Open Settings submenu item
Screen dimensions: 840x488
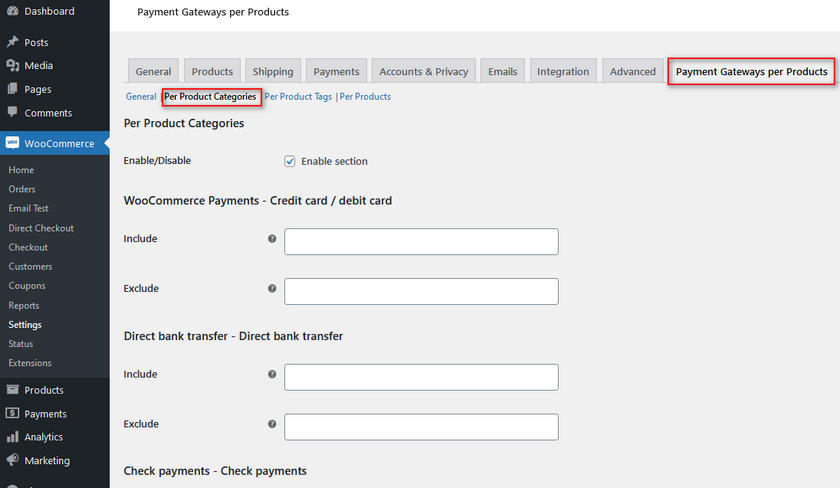tap(25, 325)
